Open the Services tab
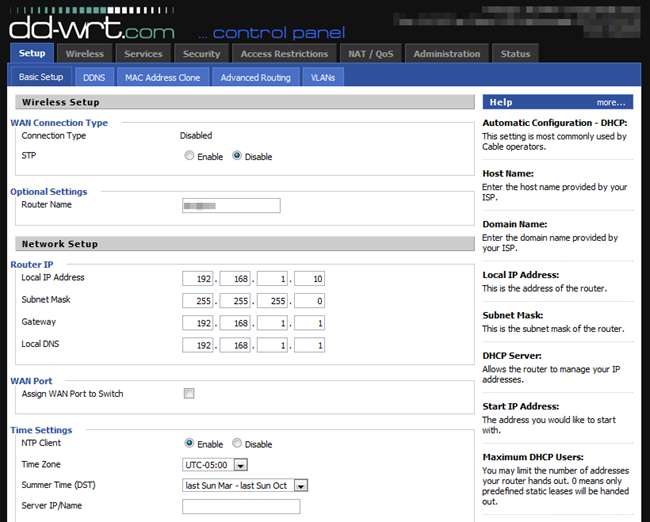Viewport: 650px width, 522px height. click(143, 54)
